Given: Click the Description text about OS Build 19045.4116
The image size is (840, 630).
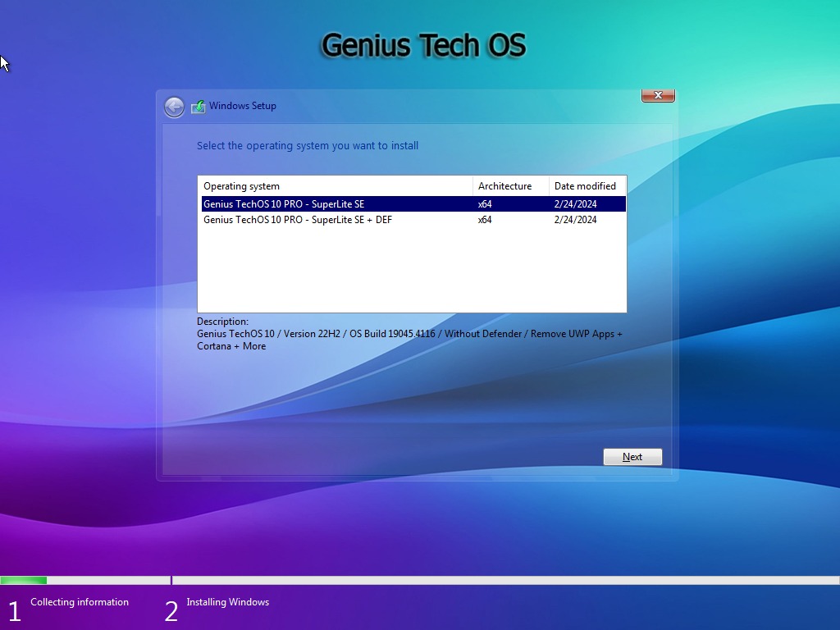Looking at the screenshot, I should point(409,340).
